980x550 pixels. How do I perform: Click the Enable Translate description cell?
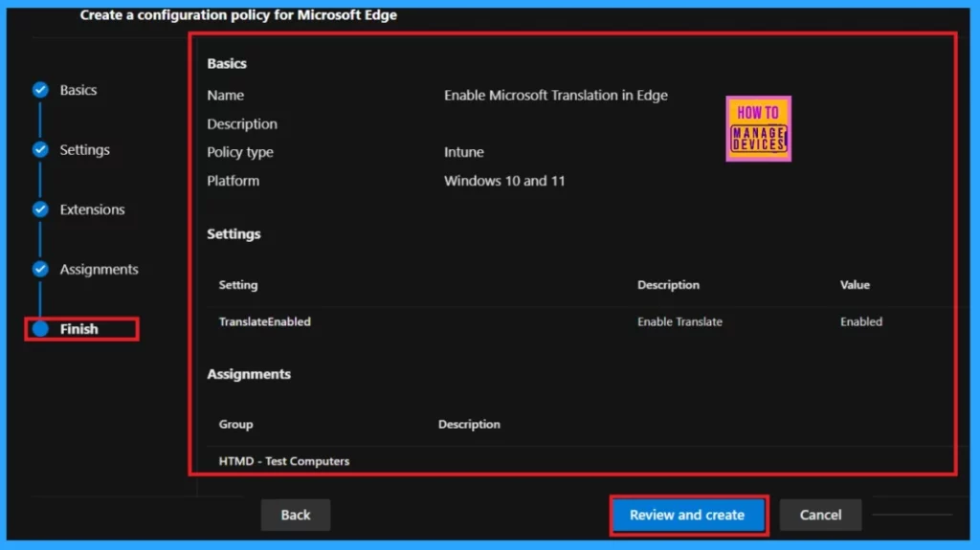click(679, 322)
